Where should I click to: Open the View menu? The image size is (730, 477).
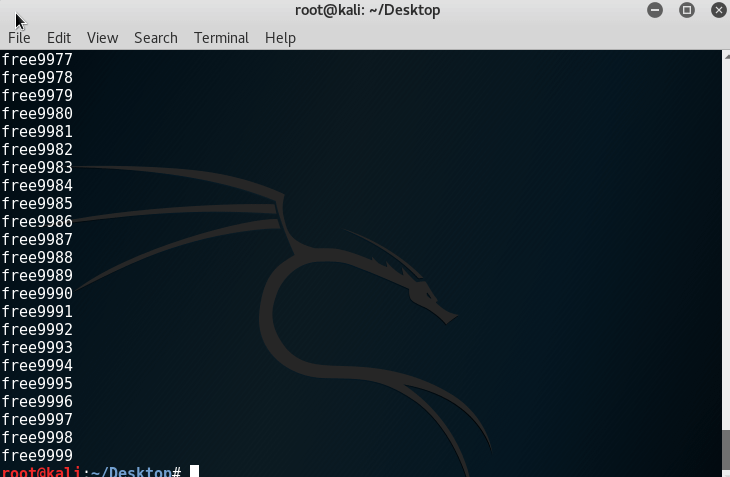pyautogui.click(x=102, y=38)
